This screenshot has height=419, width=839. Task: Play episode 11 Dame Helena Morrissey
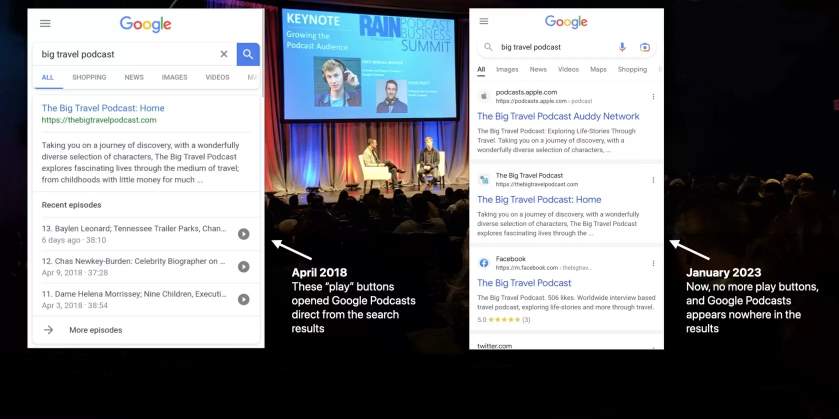coord(243,299)
